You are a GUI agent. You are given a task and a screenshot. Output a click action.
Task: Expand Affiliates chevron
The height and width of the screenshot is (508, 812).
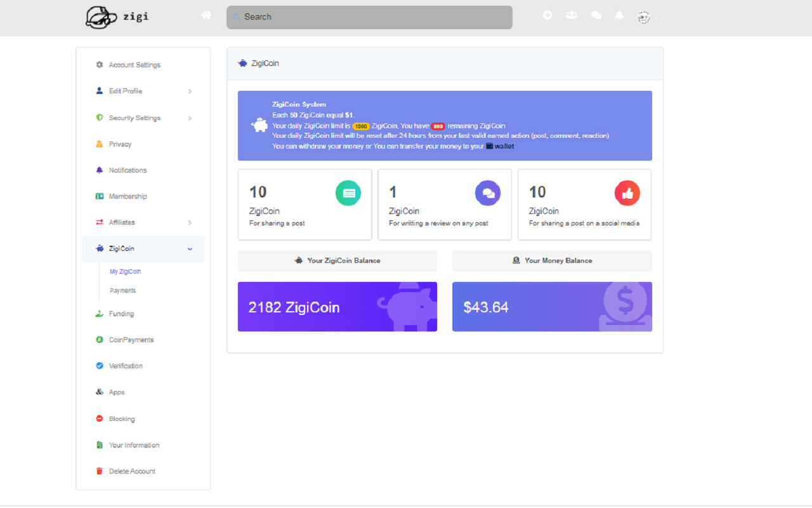tap(190, 223)
